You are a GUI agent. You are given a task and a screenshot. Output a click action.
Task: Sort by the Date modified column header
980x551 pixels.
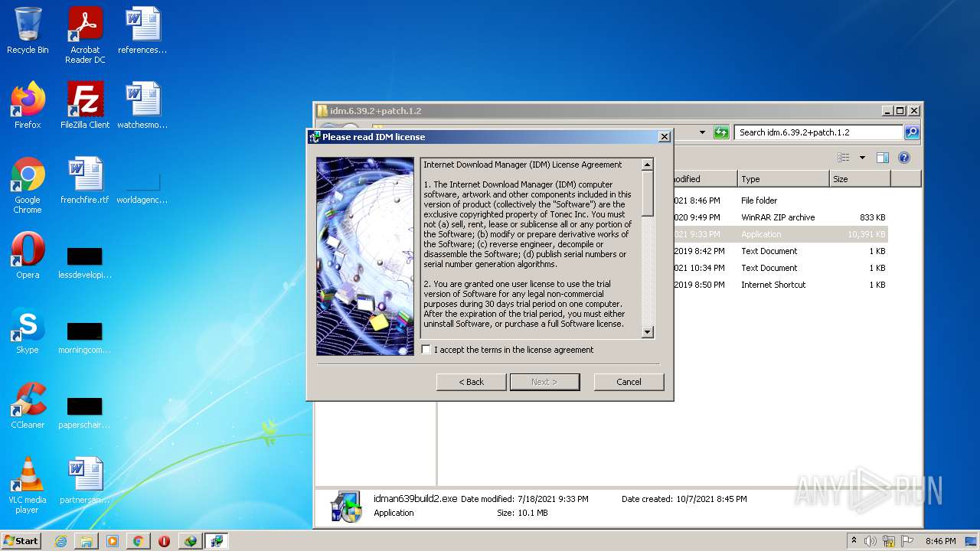[705, 179]
